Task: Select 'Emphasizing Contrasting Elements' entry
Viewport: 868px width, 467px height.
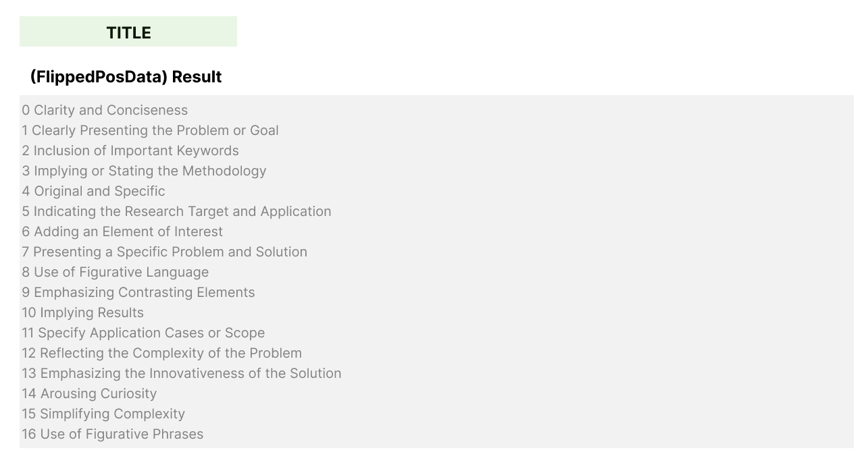Action: click(138, 292)
